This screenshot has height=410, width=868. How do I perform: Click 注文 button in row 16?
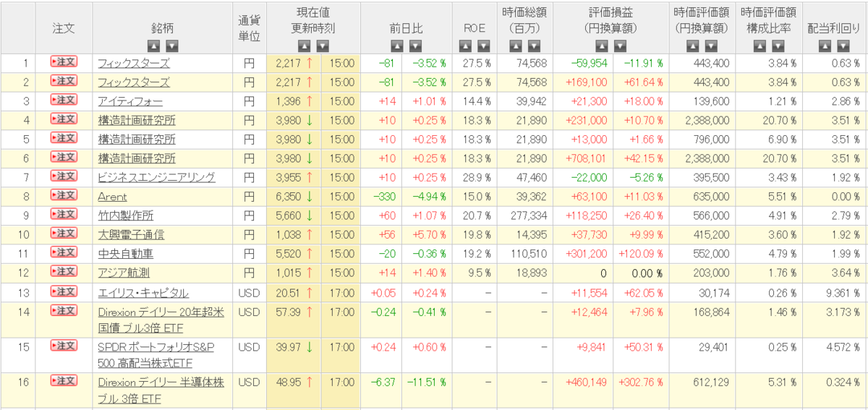click(x=64, y=380)
